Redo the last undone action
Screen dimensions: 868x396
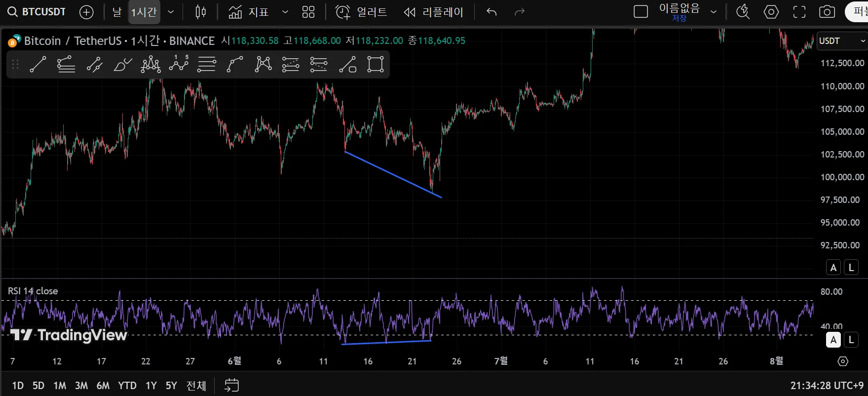click(x=520, y=12)
